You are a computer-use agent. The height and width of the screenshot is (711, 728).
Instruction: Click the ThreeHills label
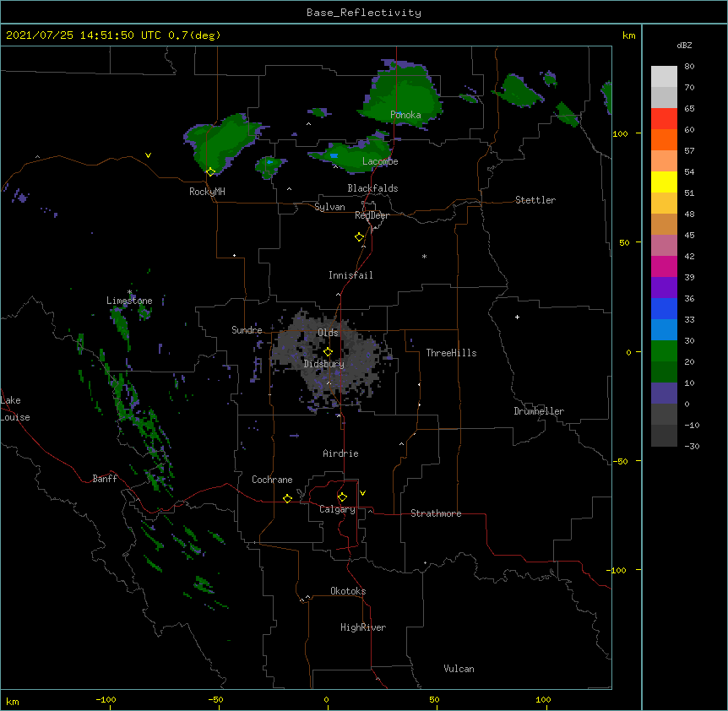coord(451,353)
